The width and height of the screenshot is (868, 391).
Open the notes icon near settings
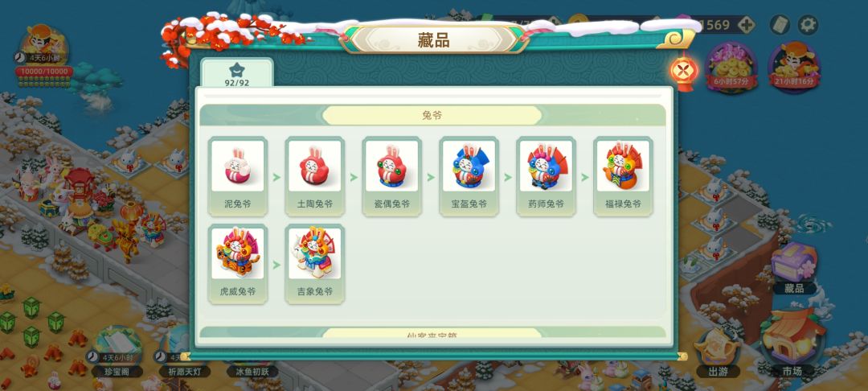click(780, 25)
